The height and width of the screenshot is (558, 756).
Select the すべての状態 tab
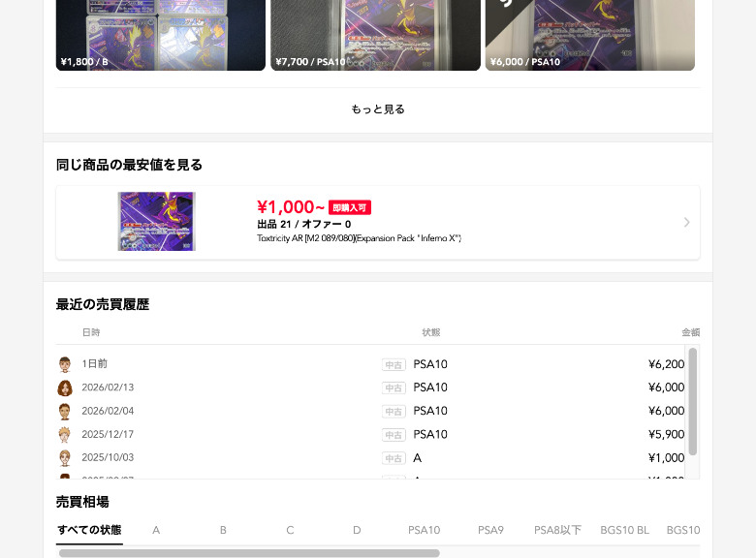(x=89, y=530)
